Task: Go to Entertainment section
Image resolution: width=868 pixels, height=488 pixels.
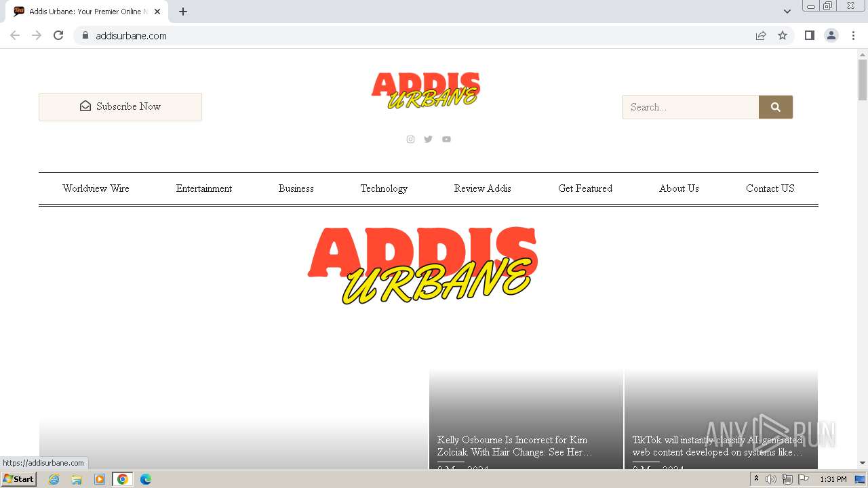Action: (x=204, y=188)
